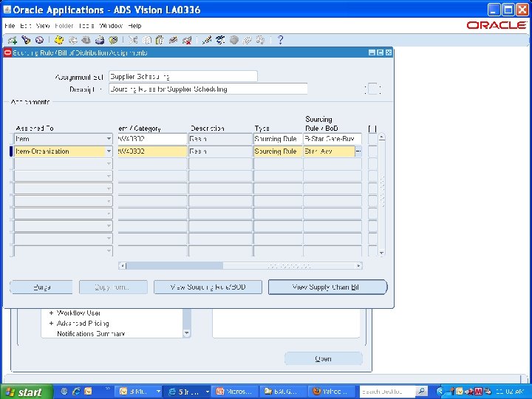
Task: Click the Copy From button
Action: (113, 287)
